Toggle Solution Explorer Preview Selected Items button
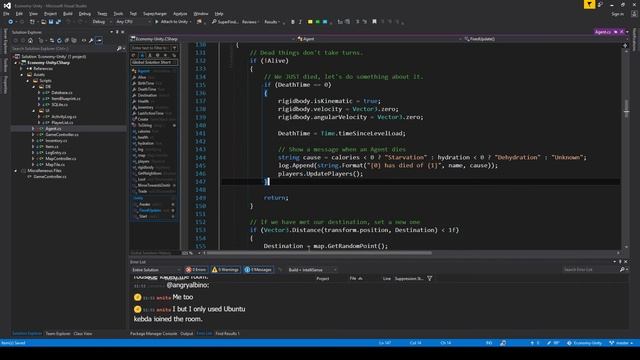The image size is (640, 360). pyautogui.click(x=99, y=40)
